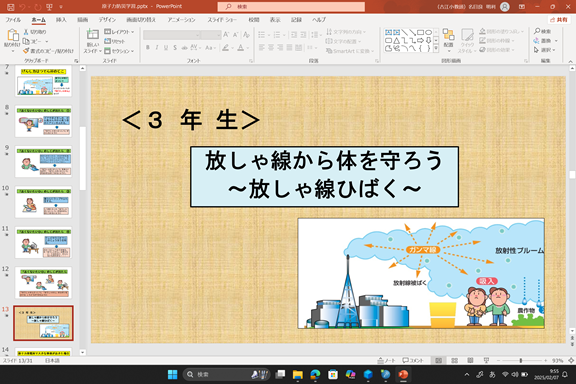Pick font color A swatch
The width and height of the screenshot is (576, 384).
(x=241, y=47)
